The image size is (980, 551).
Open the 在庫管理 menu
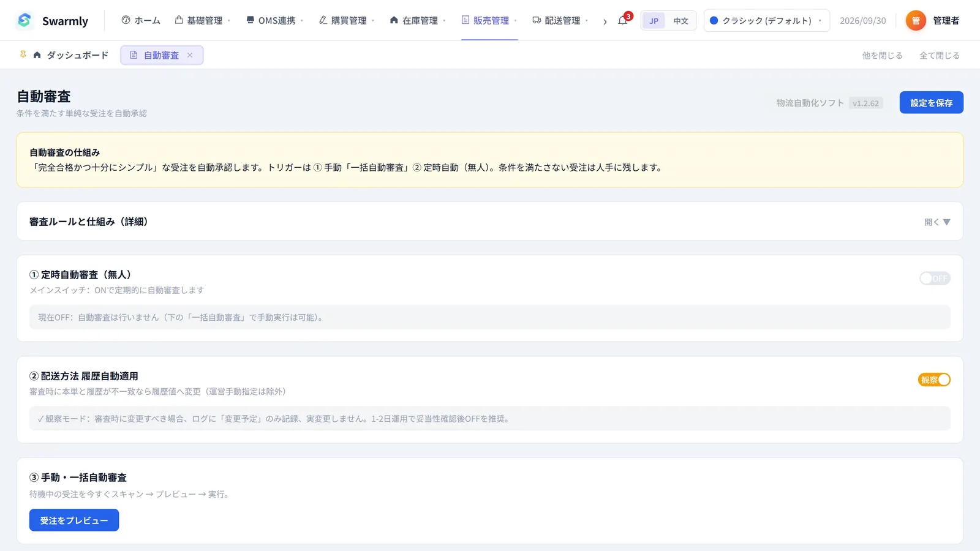[x=418, y=20]
